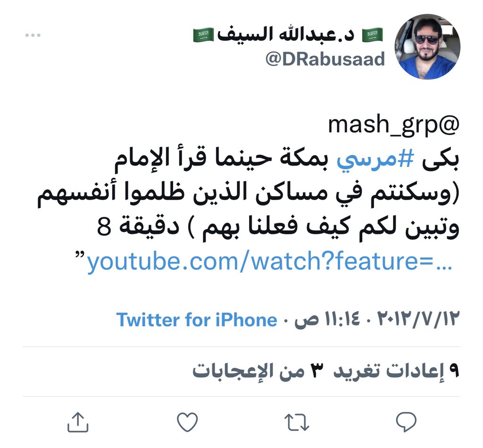Click the Twitter for iPhone source label
Screen dimensions: 483x448
[x=197, y=320]
